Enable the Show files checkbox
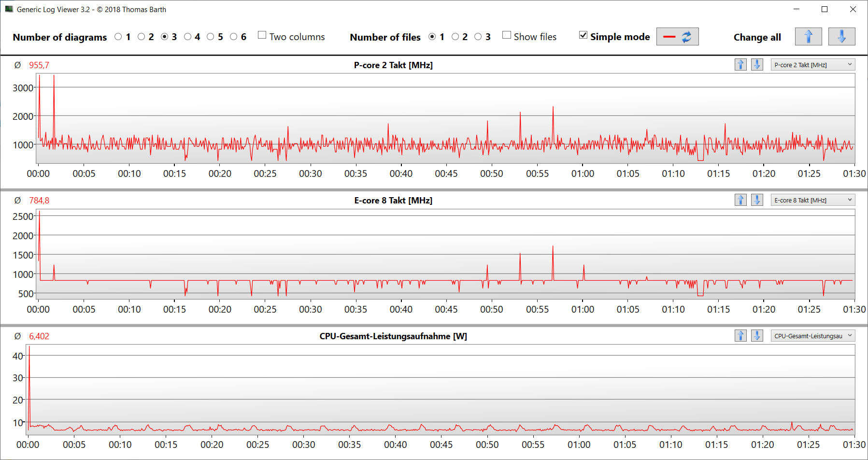This screenshot has height=460, width=868. point(507,35)
